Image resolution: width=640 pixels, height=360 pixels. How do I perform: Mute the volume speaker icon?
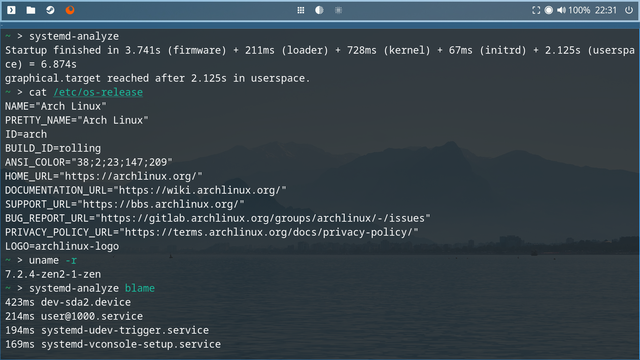562,10
